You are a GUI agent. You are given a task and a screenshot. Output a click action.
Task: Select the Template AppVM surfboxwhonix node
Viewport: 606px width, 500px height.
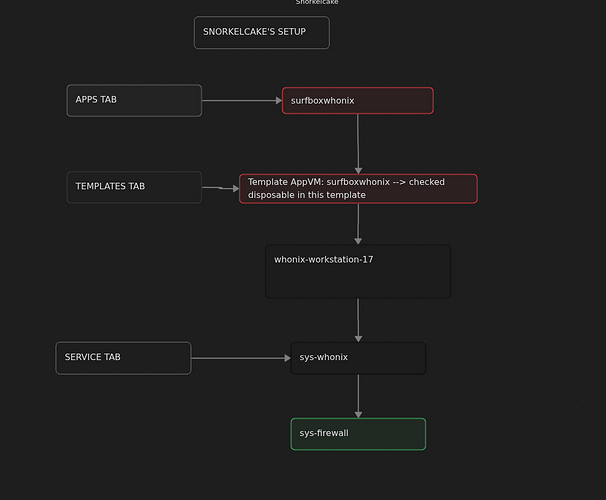358,189
